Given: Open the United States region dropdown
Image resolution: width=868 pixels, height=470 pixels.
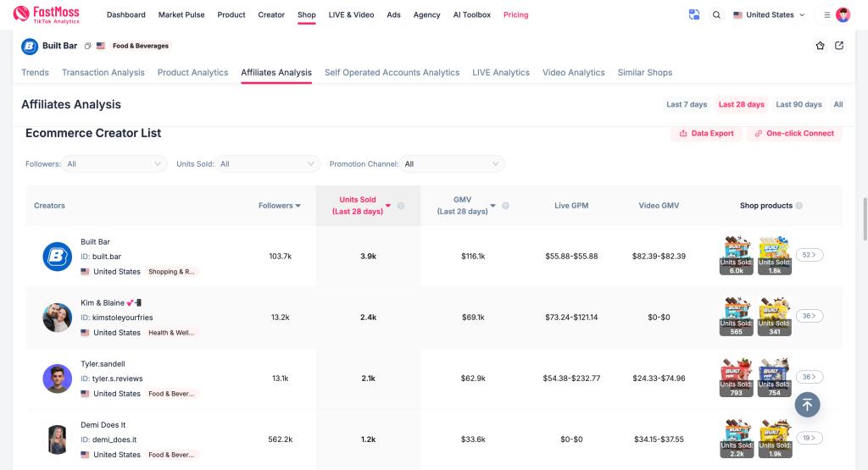Looking at the screenshot, I should coord(769,15).
